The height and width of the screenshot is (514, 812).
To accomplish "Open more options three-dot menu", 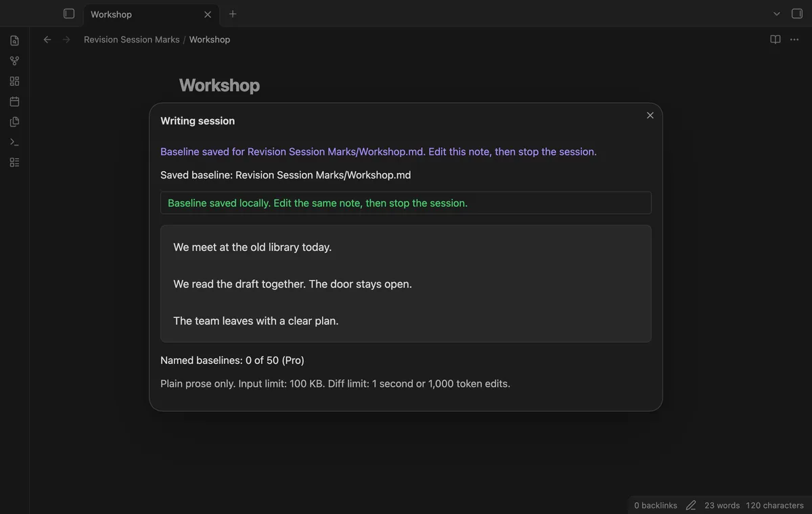I will (x=795, y=39).
